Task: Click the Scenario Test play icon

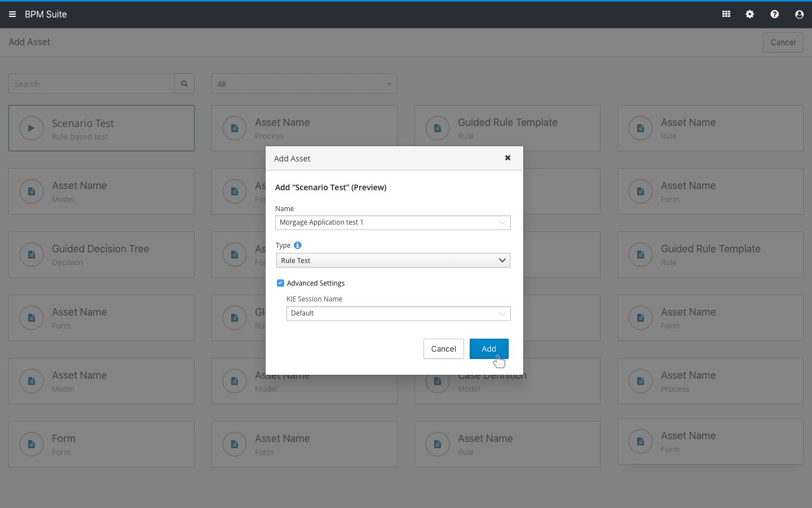Action: [32, 128]
